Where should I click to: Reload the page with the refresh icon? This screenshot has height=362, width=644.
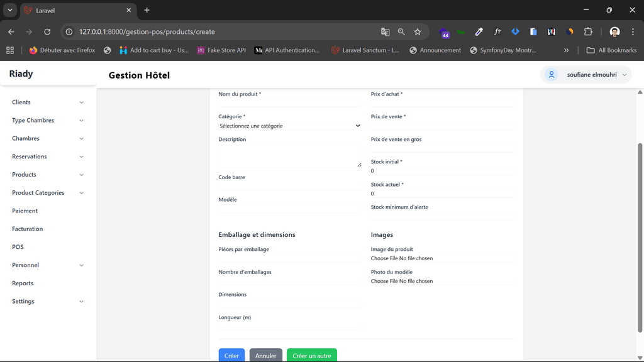47,32
